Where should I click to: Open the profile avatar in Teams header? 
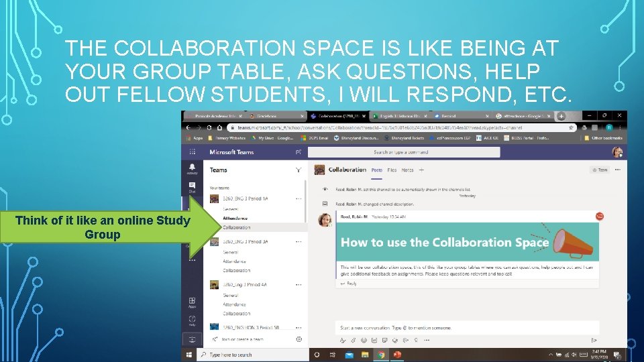pos(617,152)
